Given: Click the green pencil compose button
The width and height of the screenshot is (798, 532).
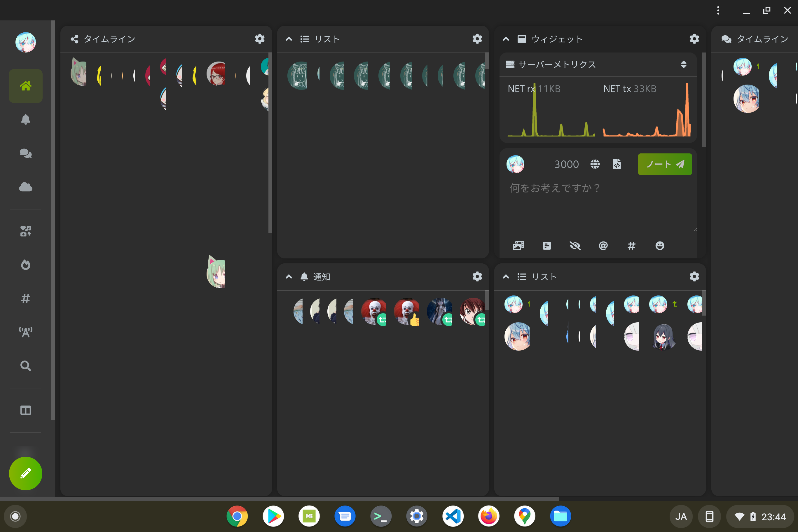Looking at the screenshot, I should (25, 473).
